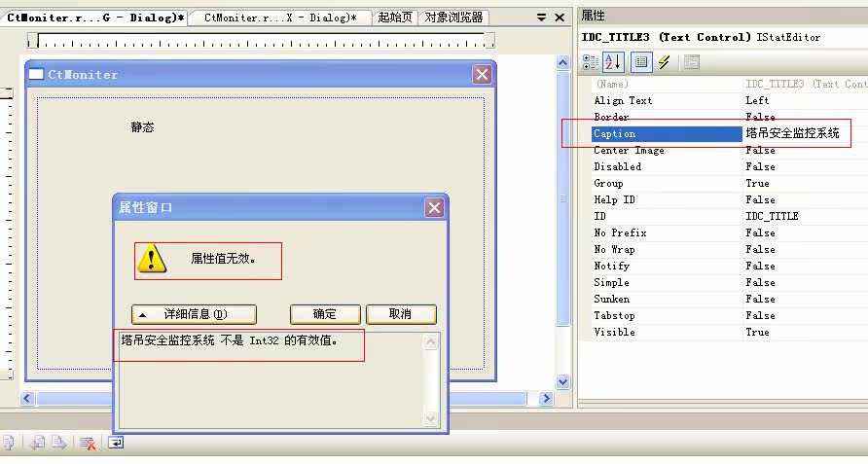Select the Alphabetical sort icon
Image resolution: width=868 pixels, height=464 pixels.
click(x=613, y=62)
